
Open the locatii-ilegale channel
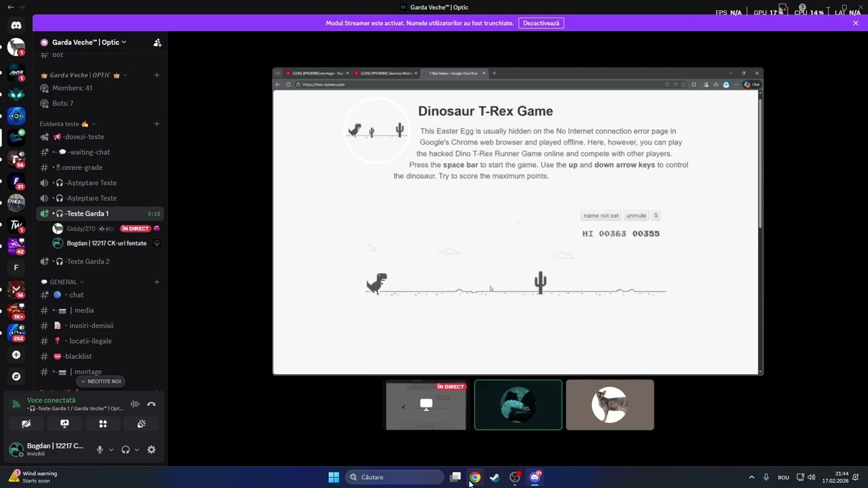pos(100,341)
